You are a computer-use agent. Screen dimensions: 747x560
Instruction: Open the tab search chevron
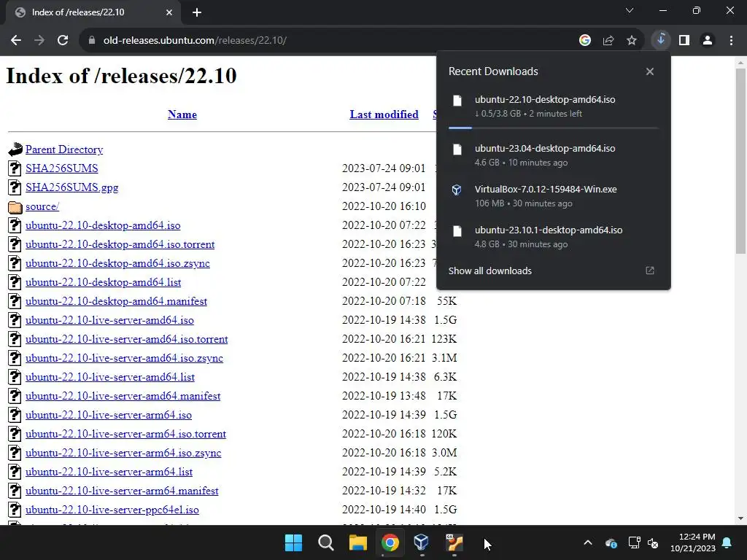630,10
